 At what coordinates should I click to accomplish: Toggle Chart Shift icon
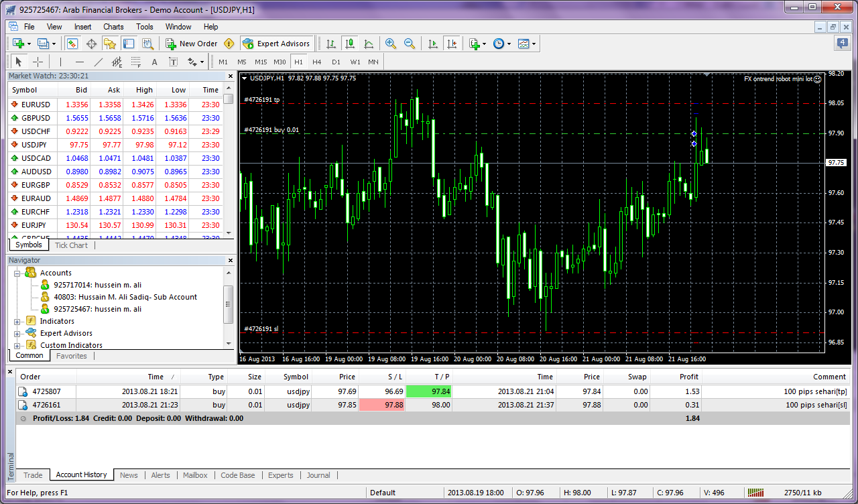click(x=451, y=44)
